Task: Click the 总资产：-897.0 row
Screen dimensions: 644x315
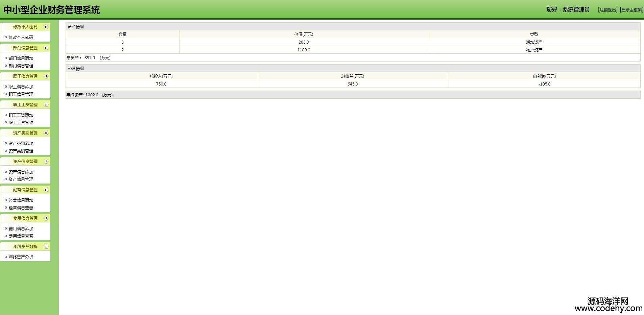Action: (353, 58)
